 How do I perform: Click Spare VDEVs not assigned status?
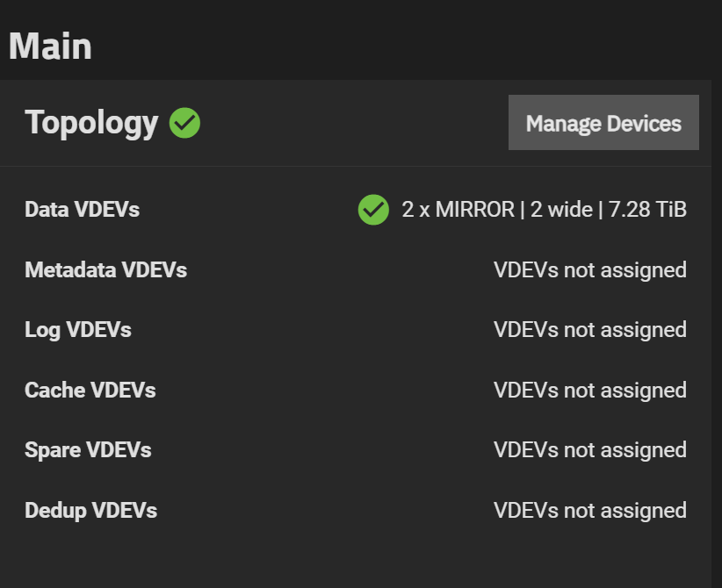pyautogui.click(x=590, y=450)
